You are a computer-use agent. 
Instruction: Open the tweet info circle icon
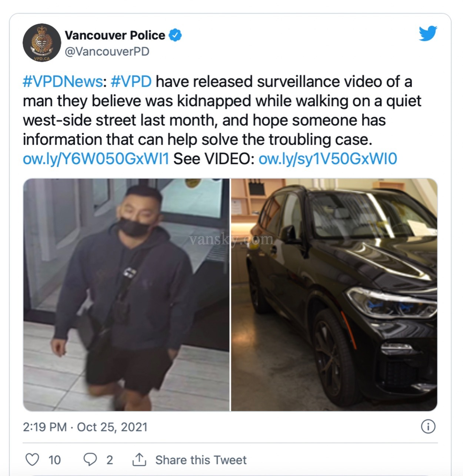[428, 427]
